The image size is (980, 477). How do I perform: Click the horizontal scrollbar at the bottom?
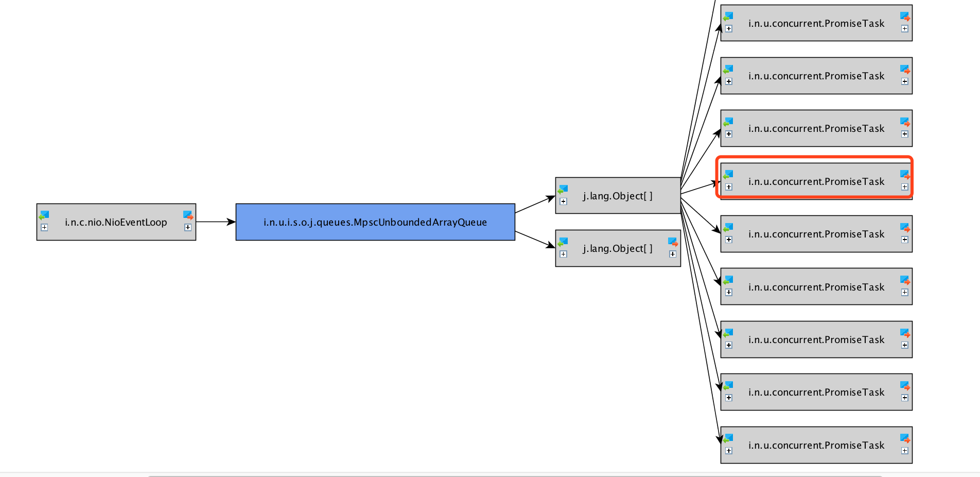515,475
